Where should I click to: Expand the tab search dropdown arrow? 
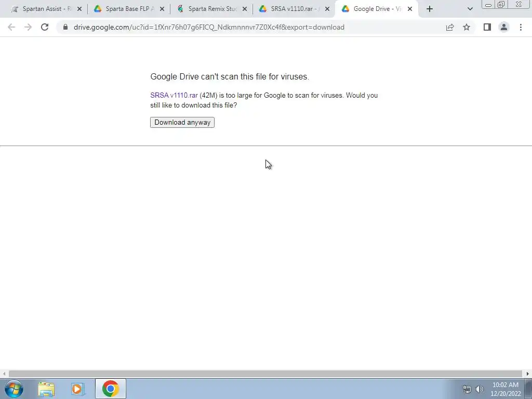pos(470,9)
